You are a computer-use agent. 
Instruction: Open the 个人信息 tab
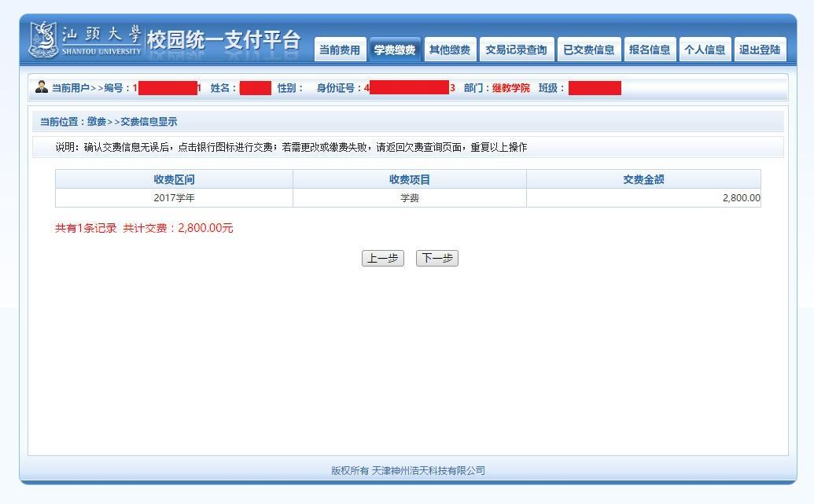point(705,50)
